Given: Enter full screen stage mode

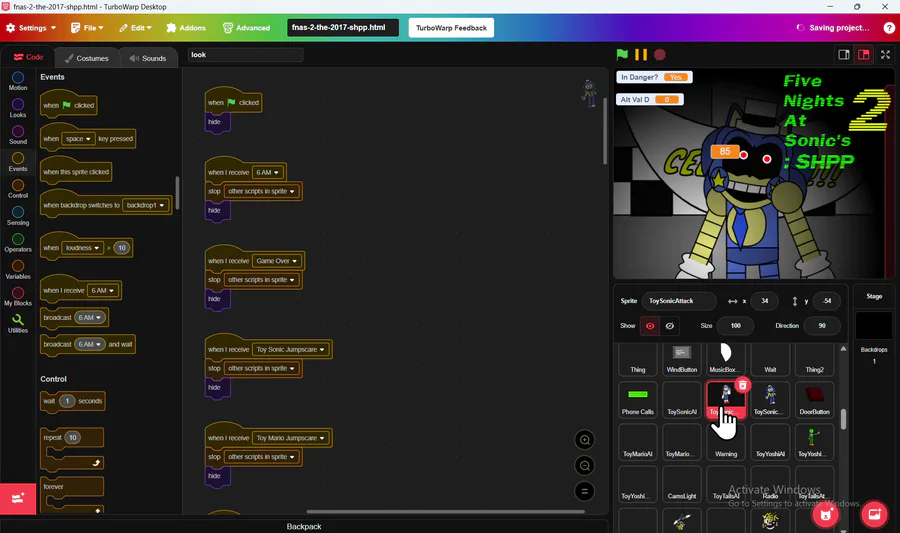Looking at the screenshot, I should pyautogui.click(x=886, y=55).
